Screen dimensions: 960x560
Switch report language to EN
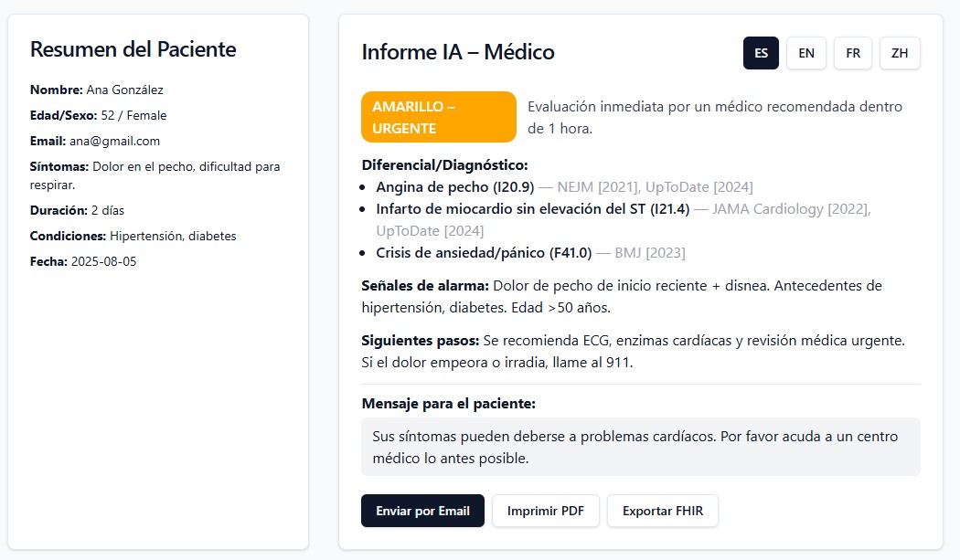click(x=806, y=53)
